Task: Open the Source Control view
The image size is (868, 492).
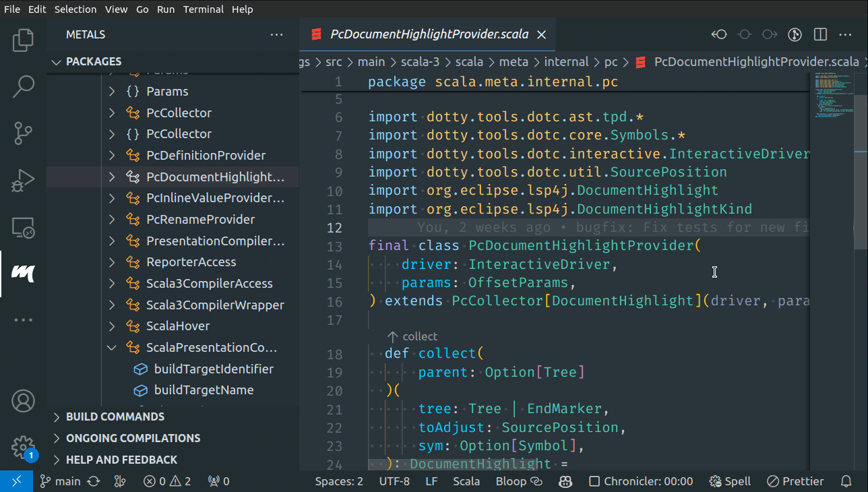Action: point(23,133)
